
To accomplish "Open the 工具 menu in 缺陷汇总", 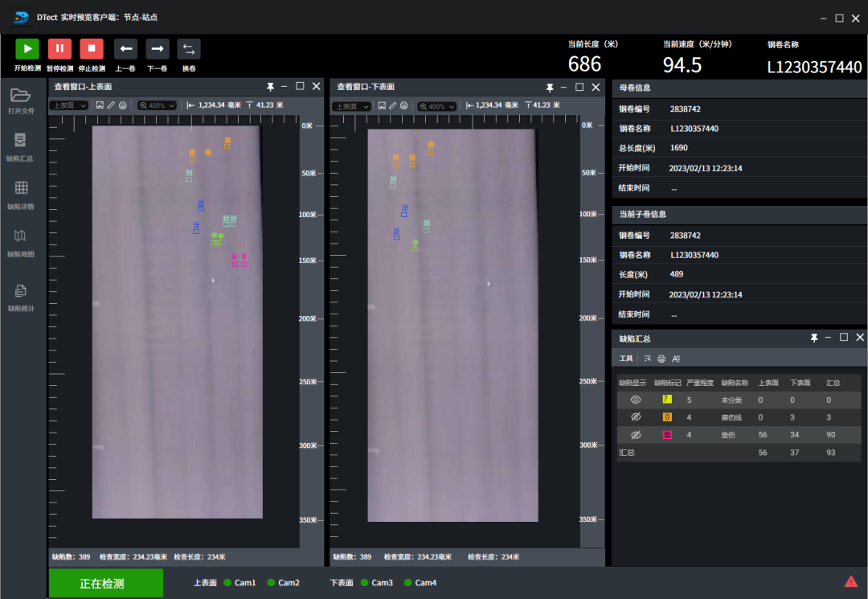I will coord(626,359).
